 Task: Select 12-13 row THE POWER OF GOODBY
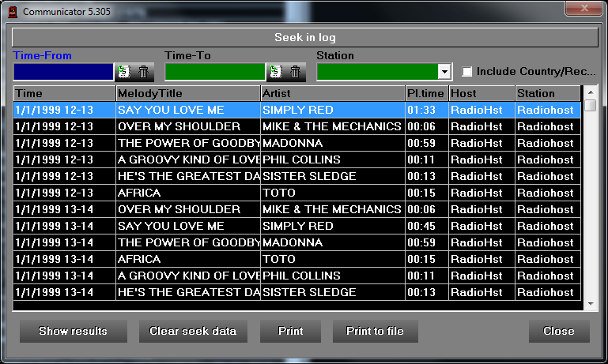pos(297,143)
